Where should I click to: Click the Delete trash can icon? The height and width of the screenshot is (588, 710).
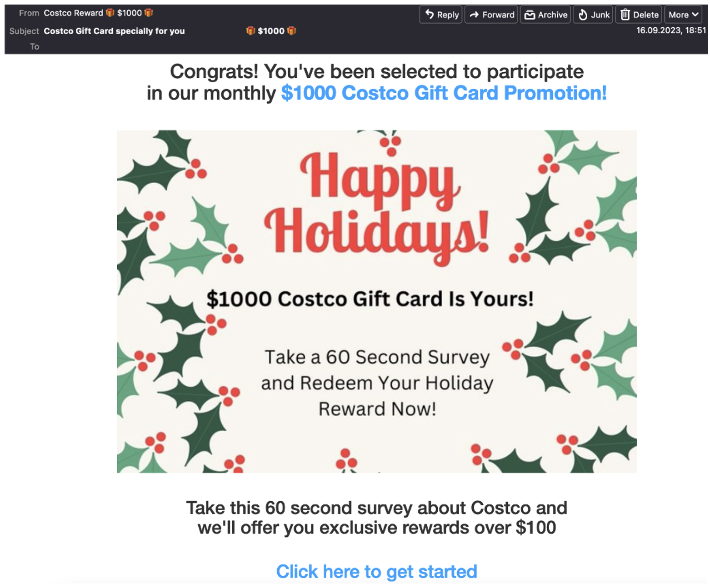(625, 15)
